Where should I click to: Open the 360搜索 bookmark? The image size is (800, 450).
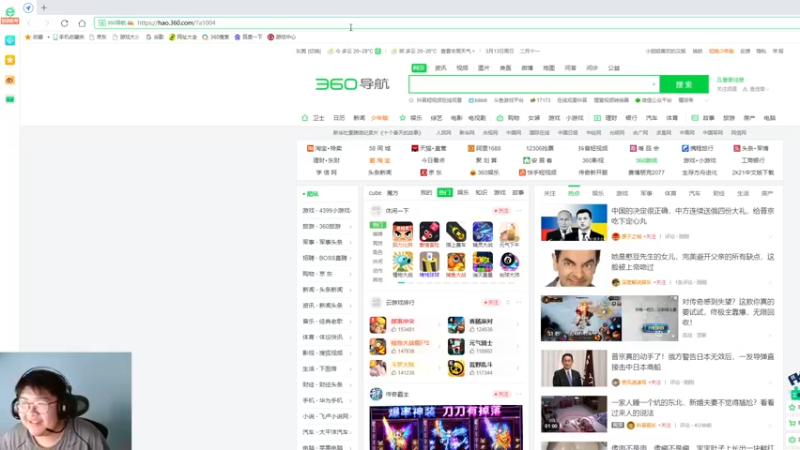216,37
